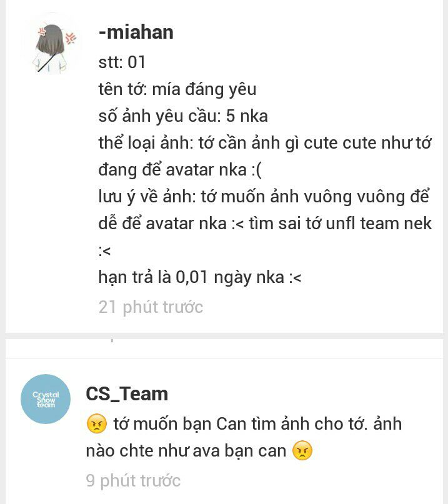This screenshot has width=448, height=504.
Task: Tap the CS_Team username
Action: coord(127,393)
